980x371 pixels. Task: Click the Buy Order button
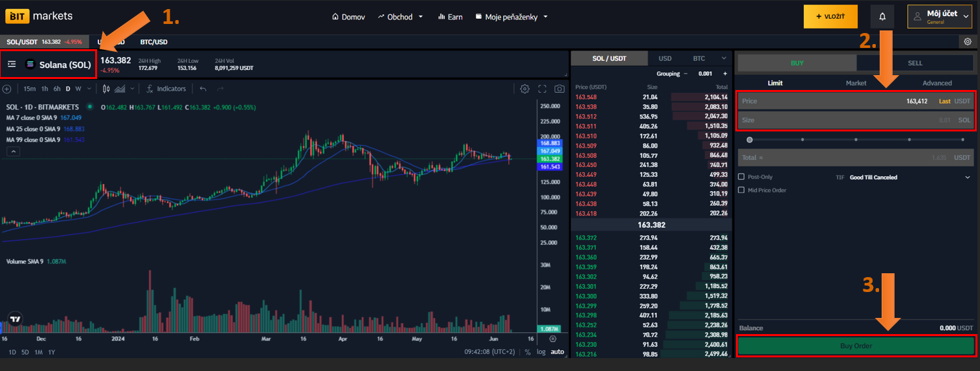[856, 346]
